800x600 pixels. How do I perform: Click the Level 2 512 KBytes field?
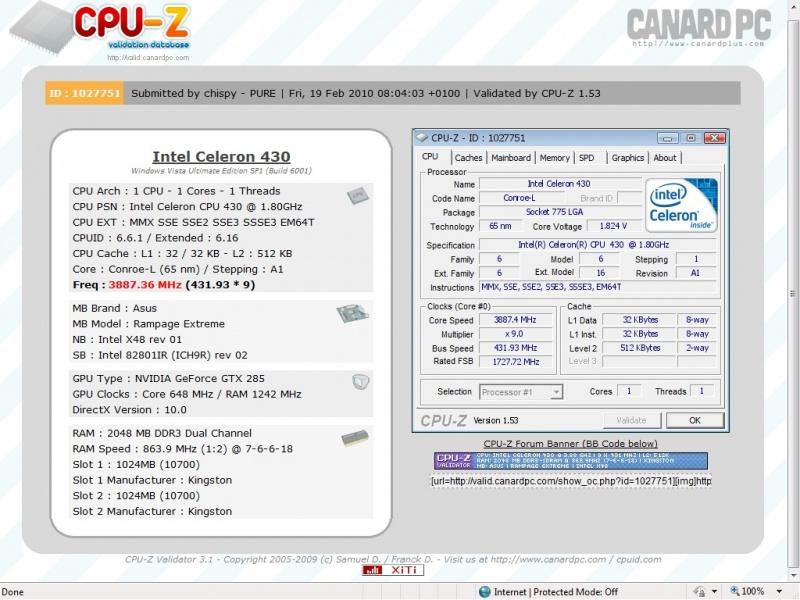tap(640, 348)
